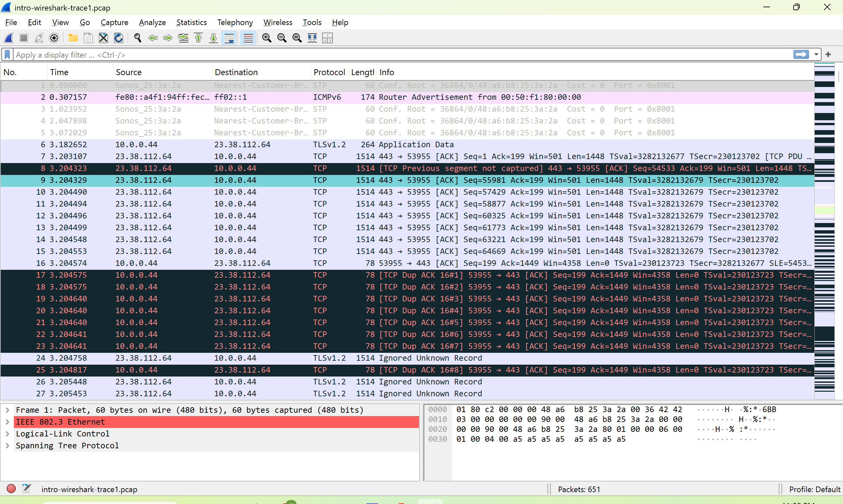The height and width of the screenshot is (504, 843).
Task: Click the display filter input field
Action: (403, 55)
